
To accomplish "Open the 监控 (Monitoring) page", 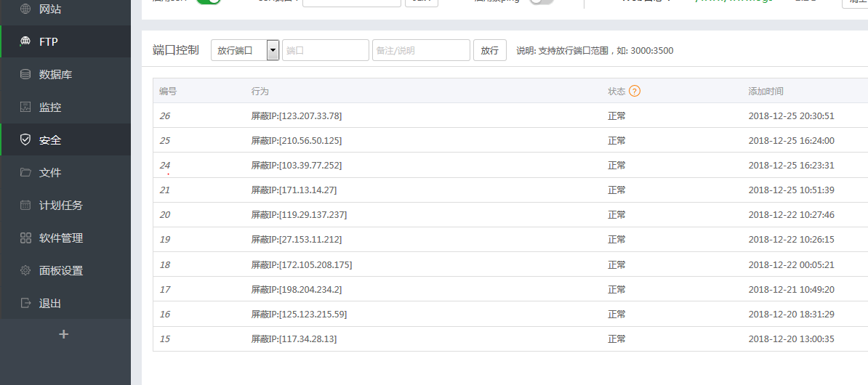I will tap(49, 108).
